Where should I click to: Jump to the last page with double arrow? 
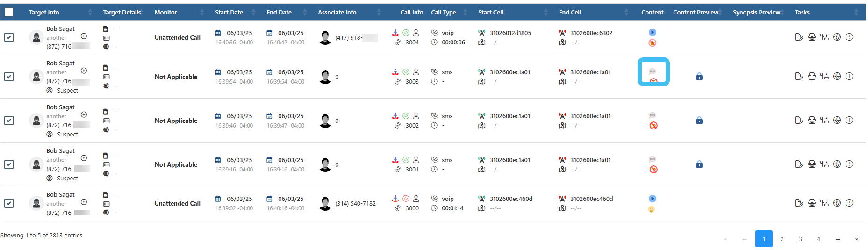[x=856, y=239]
